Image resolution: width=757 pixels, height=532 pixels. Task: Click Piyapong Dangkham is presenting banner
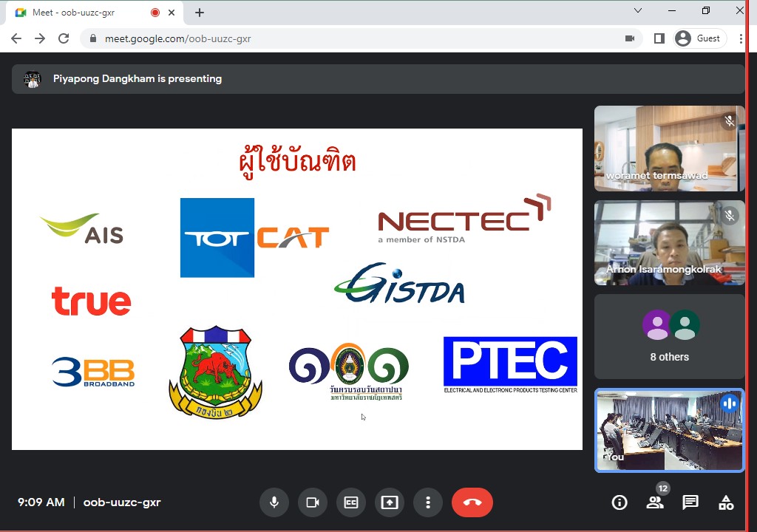point(378,78)
